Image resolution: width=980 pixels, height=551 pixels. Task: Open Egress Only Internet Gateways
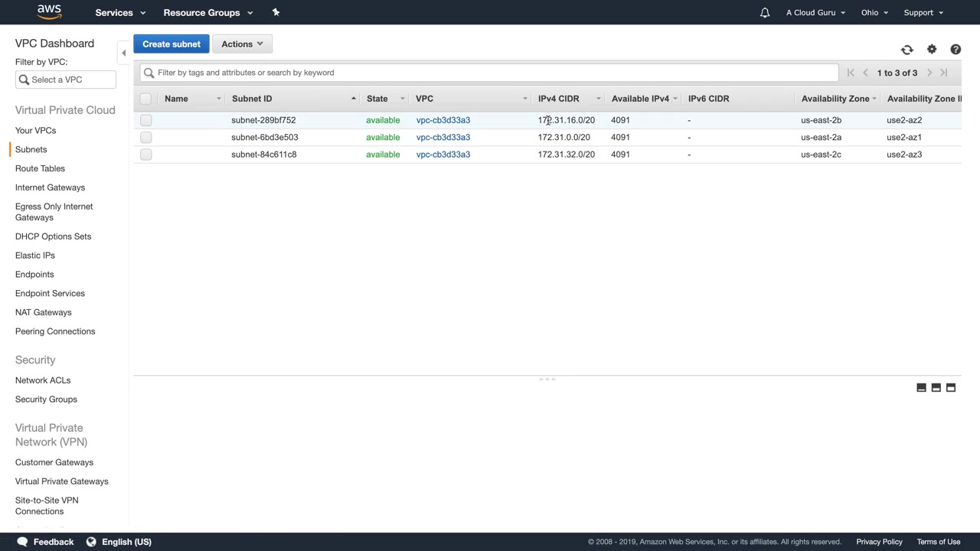tap(54, 212)
